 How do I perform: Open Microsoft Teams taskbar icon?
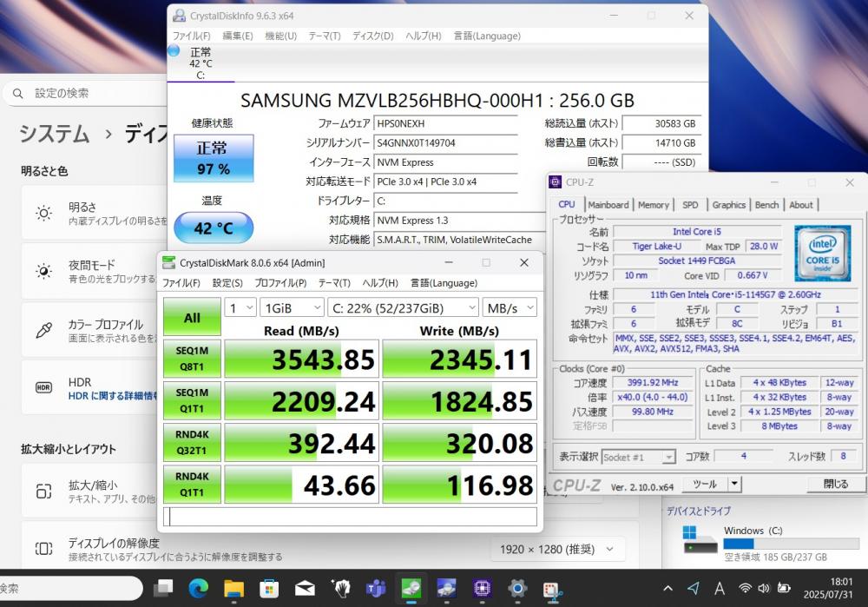coord(376,588)
